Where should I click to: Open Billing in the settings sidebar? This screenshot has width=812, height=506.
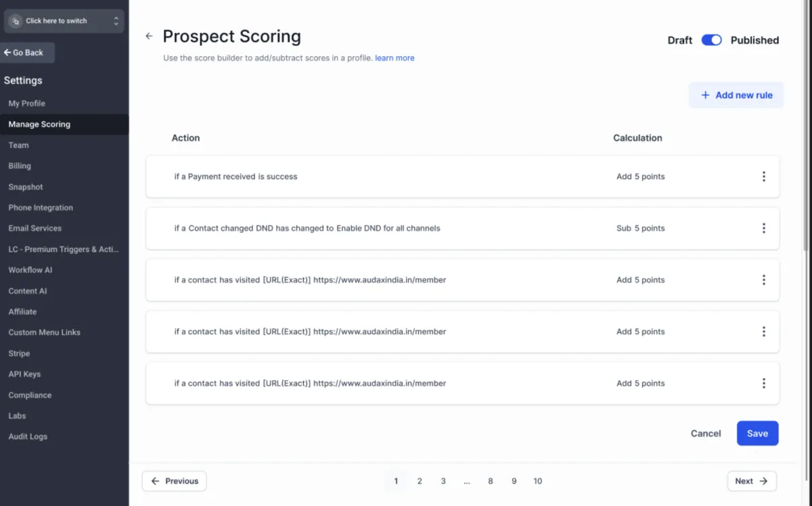(20, 166)
